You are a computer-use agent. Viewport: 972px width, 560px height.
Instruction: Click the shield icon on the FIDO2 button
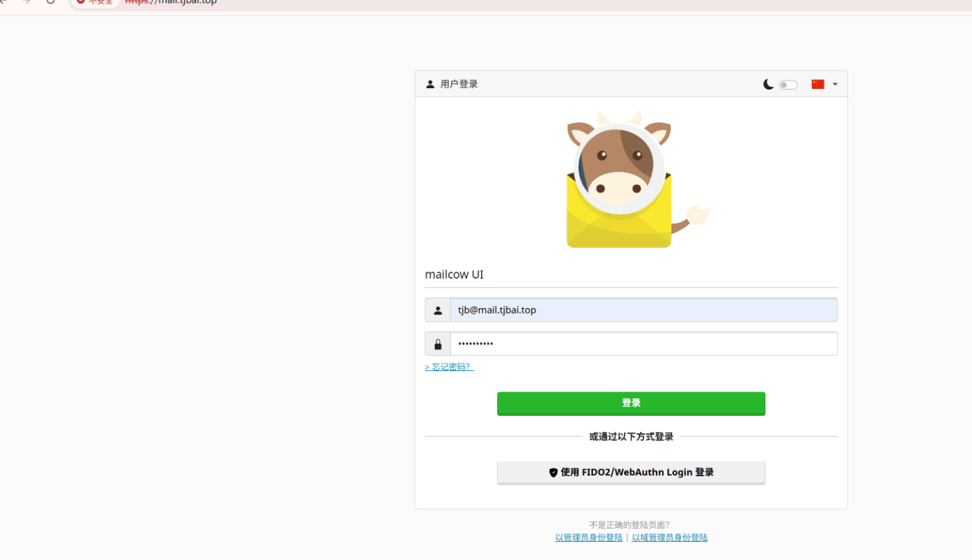[553, 472]
